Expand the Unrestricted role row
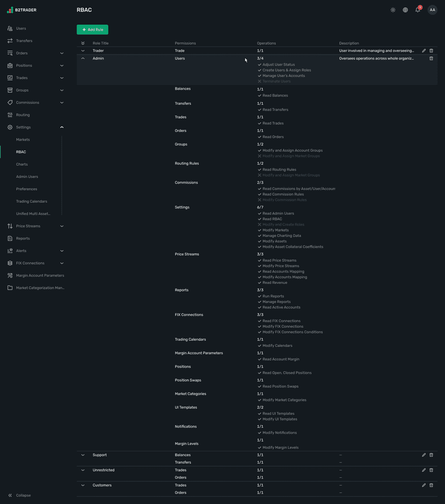Image resolution: width=445 pixels, height=504 pixels. (83, 470)
